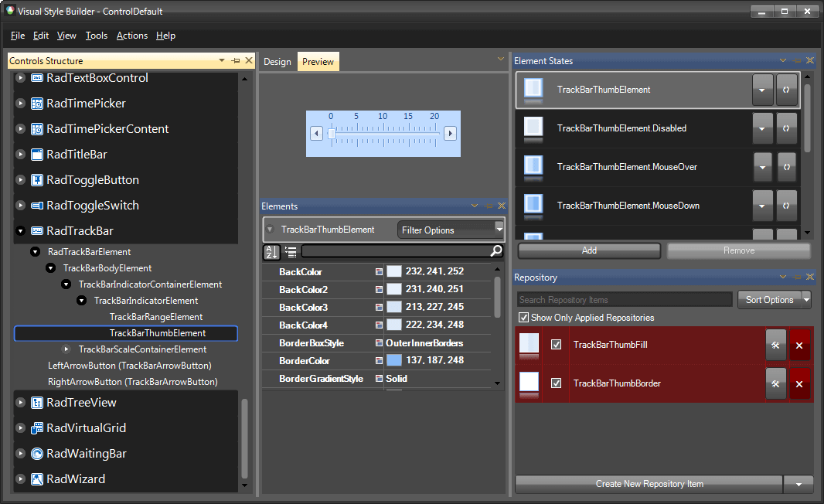Select the alphabetical sort icon in Elements panel
Viewport: 824px width, 504px height.
[x=271, y=251]
